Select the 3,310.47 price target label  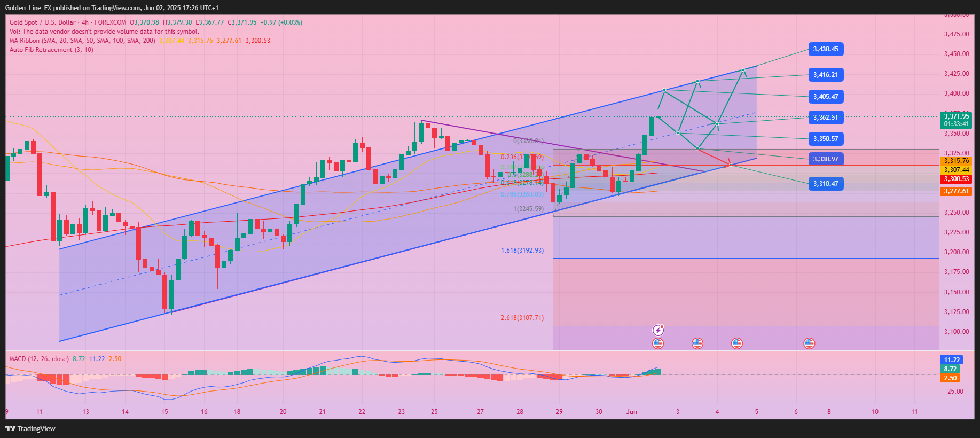(x=826, y=184)
